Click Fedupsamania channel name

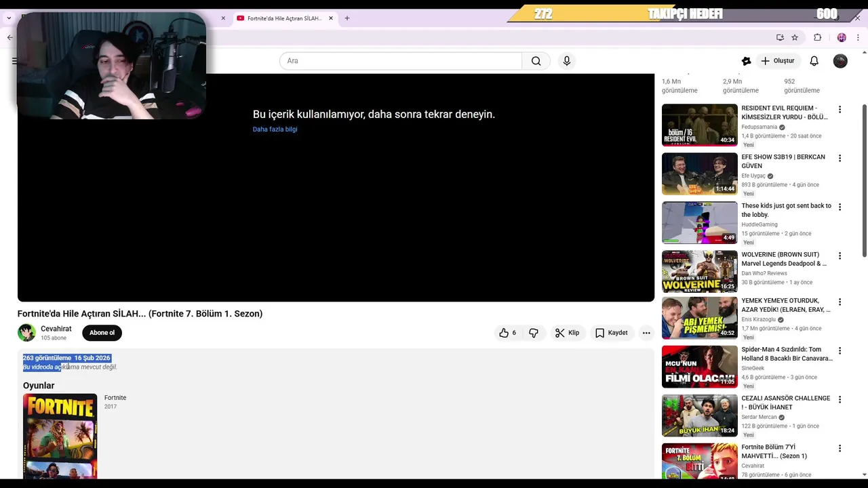759,127
